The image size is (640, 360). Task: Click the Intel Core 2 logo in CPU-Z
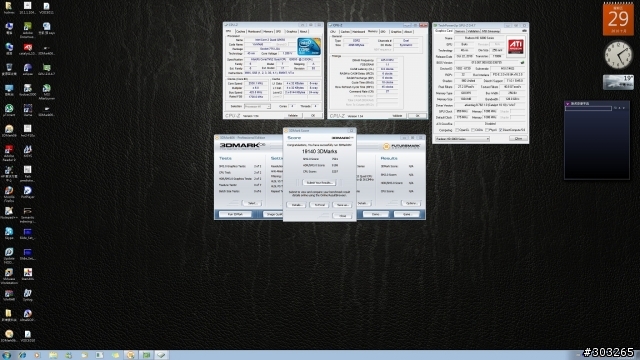[x=309, y=47]
